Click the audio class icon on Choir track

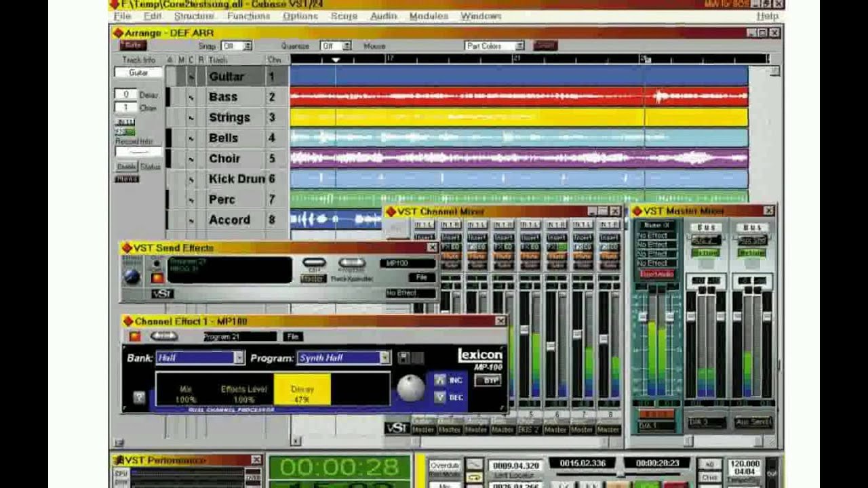coord(192,159)
